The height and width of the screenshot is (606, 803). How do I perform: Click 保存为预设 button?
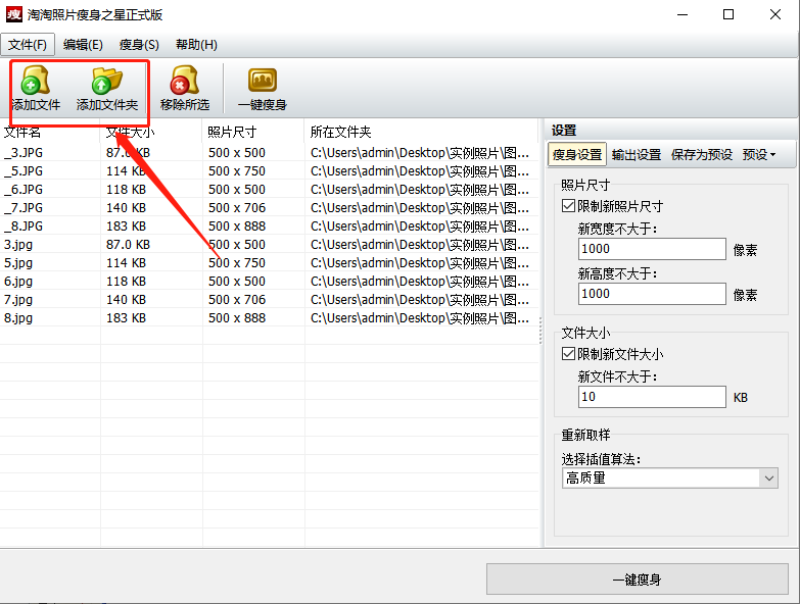[x=702, y=154]
